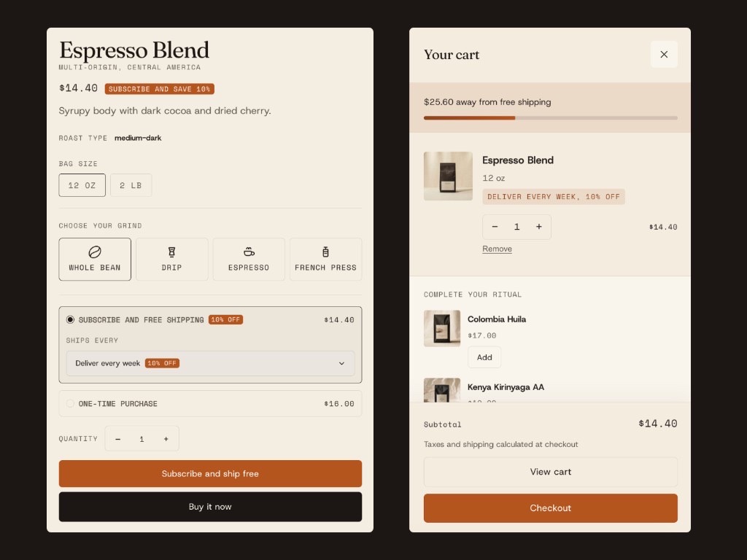Select the 2 LB bag size
Image resolution: width=747 pixels, height=560 pixels.
click(x=131, y=185)
